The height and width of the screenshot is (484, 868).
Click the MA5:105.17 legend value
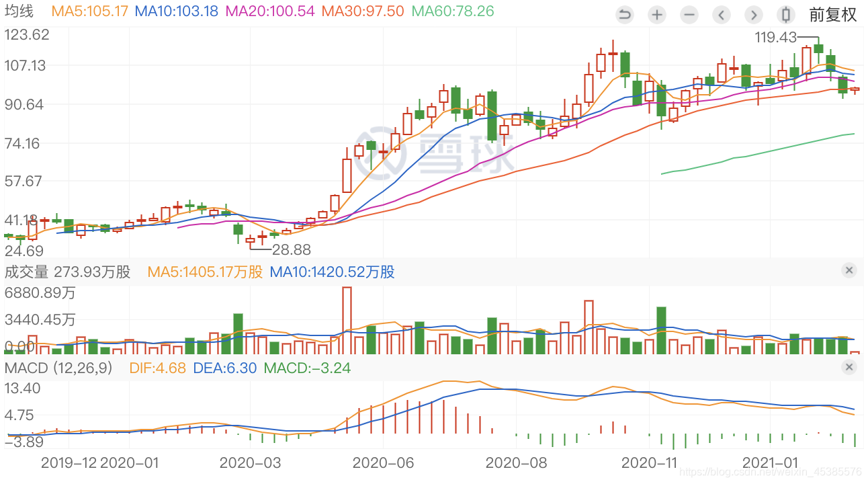coord(89,11)
